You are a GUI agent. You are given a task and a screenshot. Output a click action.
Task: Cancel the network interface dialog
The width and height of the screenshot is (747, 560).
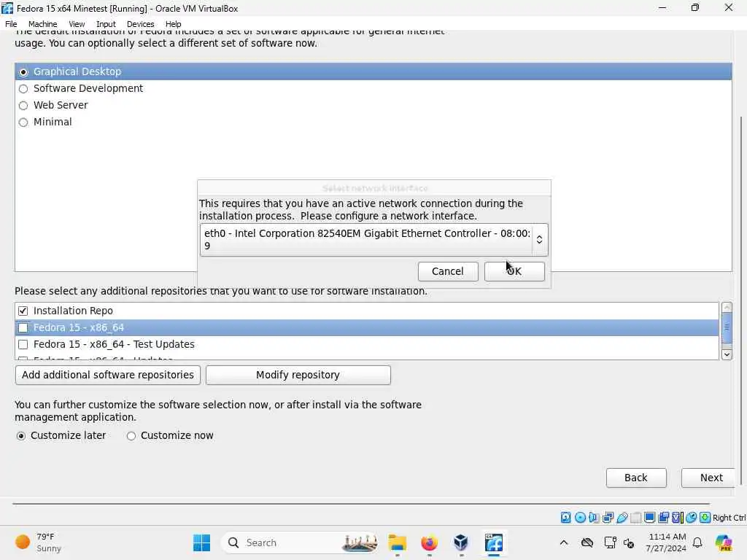(448, 271)
